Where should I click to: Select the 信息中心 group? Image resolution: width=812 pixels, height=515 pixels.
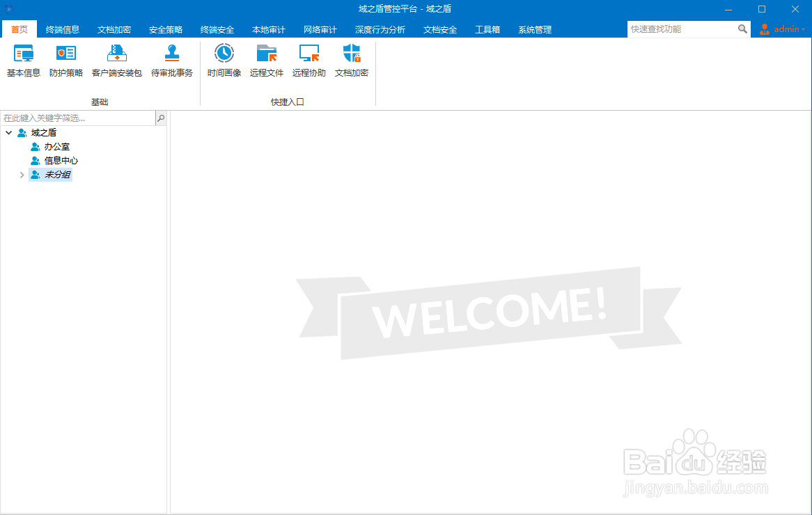(61, 161)
